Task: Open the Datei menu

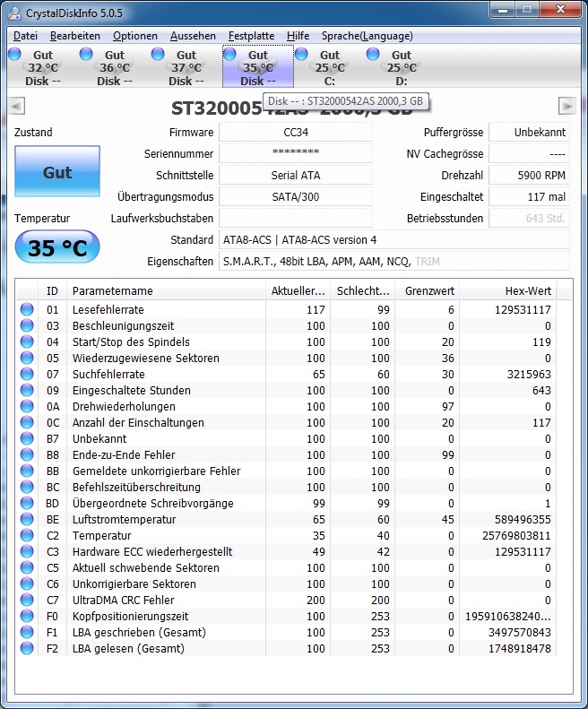Action: [25, 36]
